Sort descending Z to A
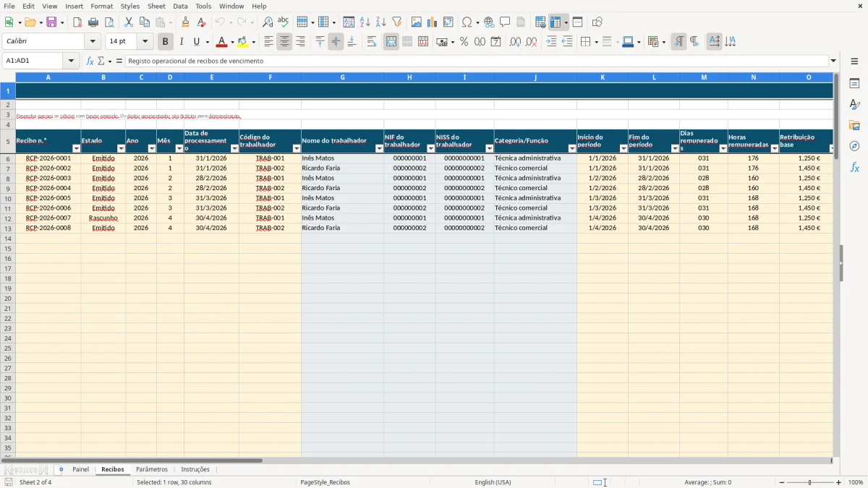Image resolution: width=868 pixels, height=488 pixels. (x=380, y=22)
